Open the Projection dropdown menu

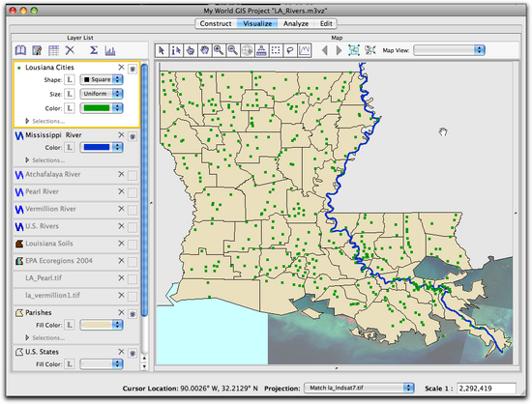click(359, 388)
